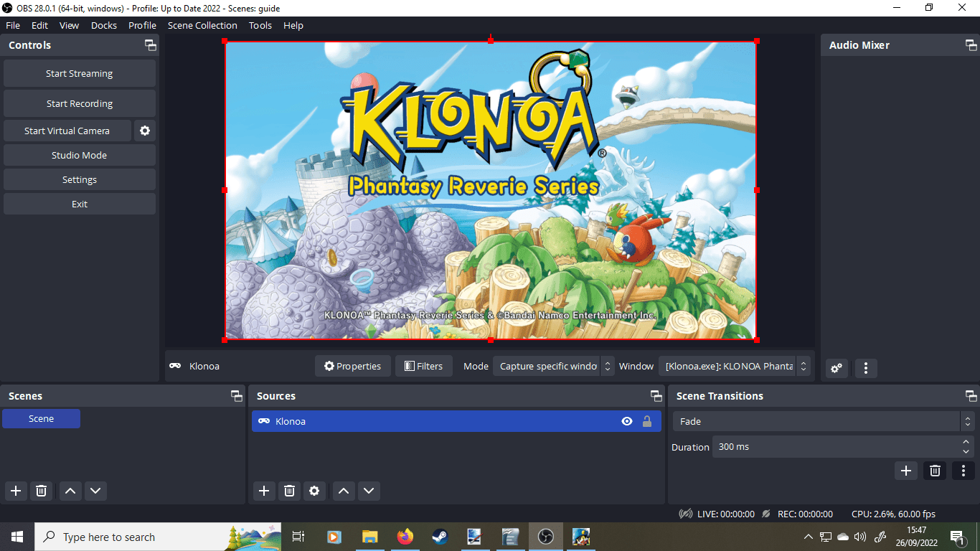The height and width of the screenshot is (551, 980).
Task: Click the volume icon in system tray
Action: [860, 537]
